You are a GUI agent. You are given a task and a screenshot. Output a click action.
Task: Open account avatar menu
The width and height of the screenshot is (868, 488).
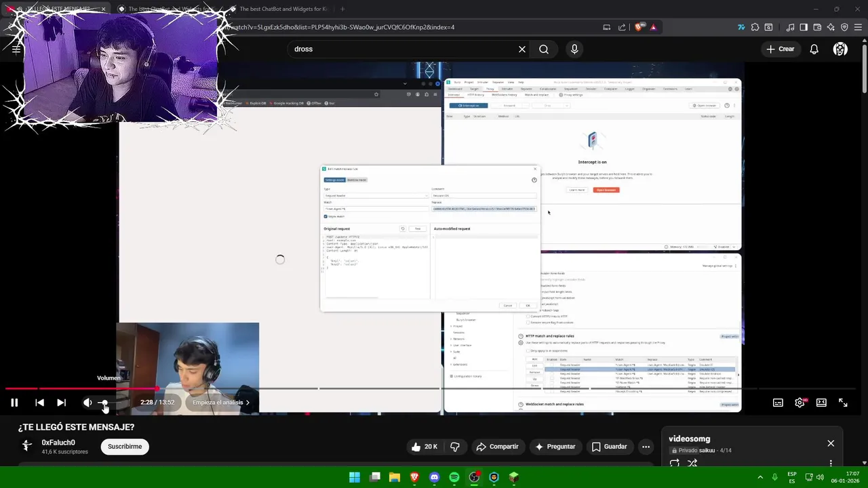[x=840, y=49]
